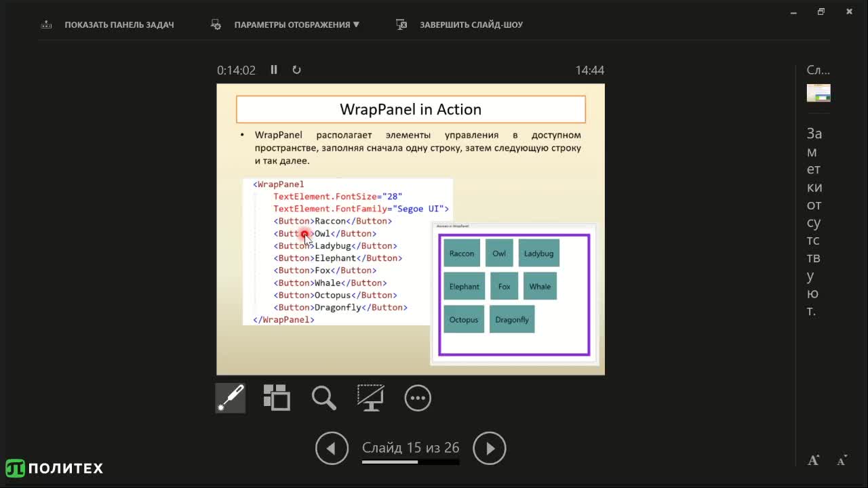This screenshot has width=868, height=488.
Task: Close the presenter view window
Action: pos(849,12)
